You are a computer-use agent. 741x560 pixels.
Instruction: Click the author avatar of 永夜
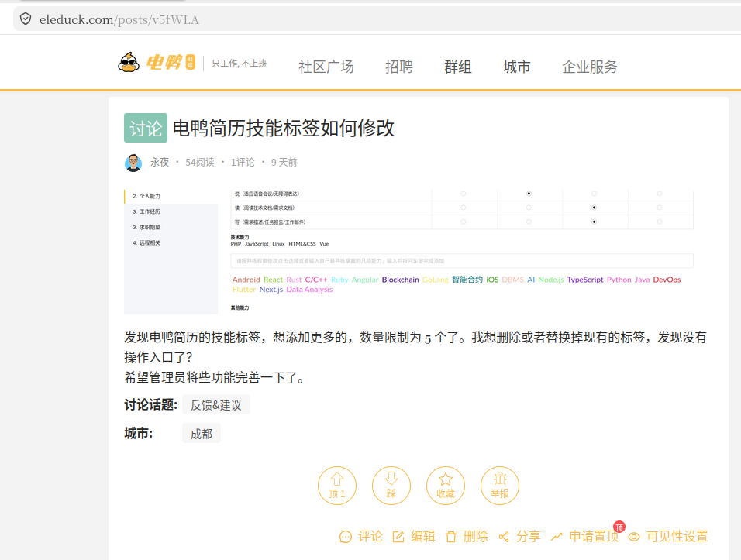(133, 163)
